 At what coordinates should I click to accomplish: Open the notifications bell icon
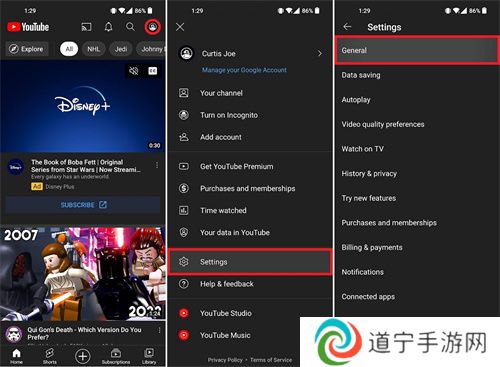(108, 27)
